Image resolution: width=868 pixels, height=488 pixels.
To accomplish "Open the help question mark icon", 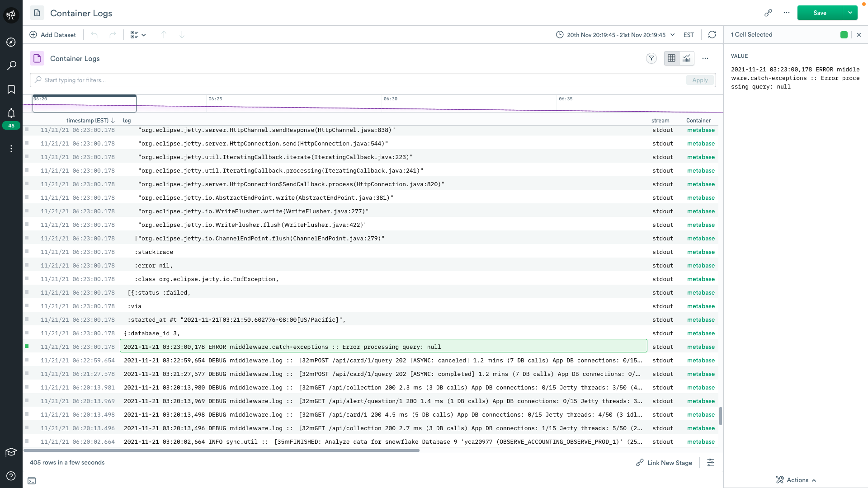I will 11,476.
